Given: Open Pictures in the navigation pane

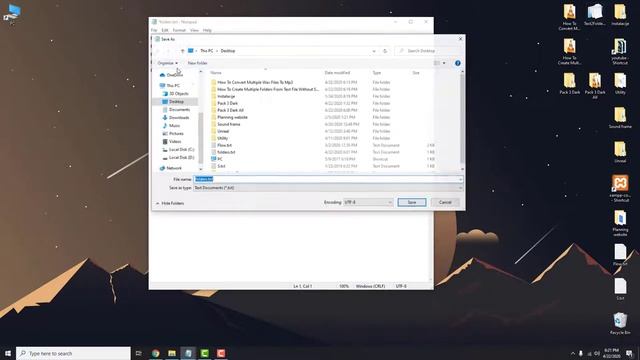Looking at the screenshot, I should click(x=176, y=133).
